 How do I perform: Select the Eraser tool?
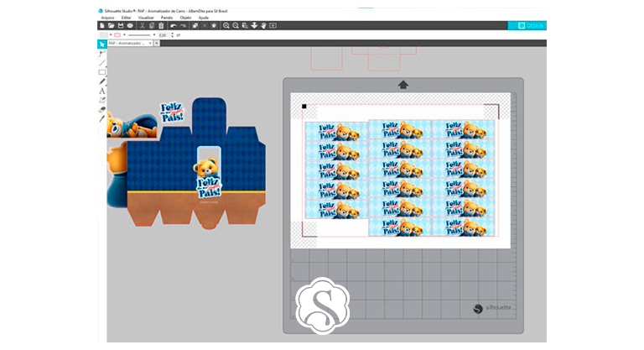click(x=101, y=109)
